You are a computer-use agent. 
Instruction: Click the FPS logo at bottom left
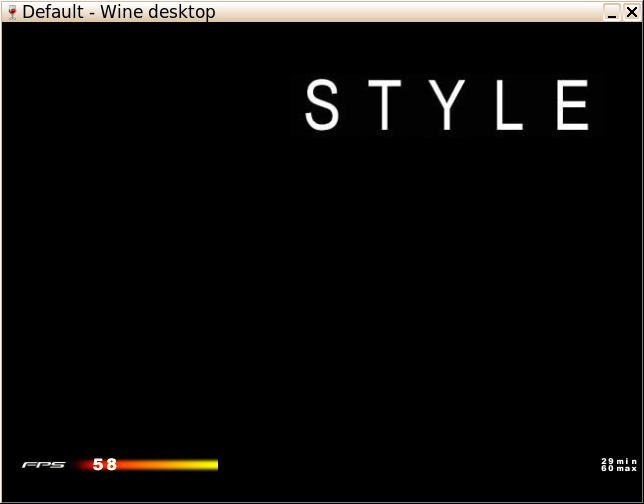pos(44,465)
